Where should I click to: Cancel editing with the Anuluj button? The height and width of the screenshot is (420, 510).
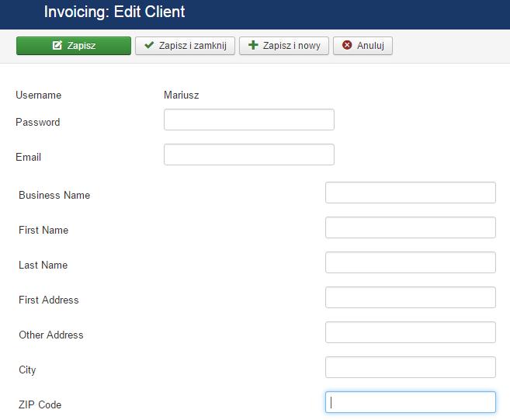[x=363, y=46]
